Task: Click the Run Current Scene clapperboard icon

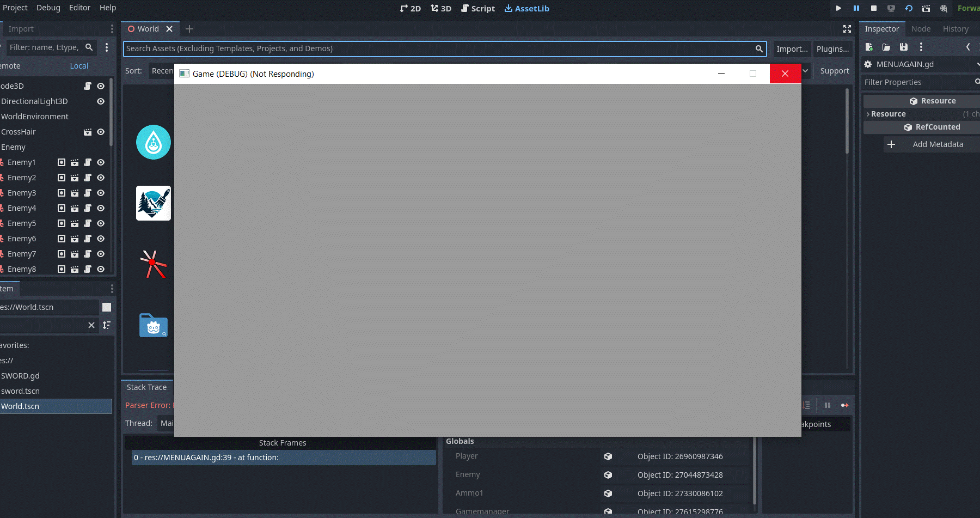Action: pyautogui.click(x=926, y=8)
